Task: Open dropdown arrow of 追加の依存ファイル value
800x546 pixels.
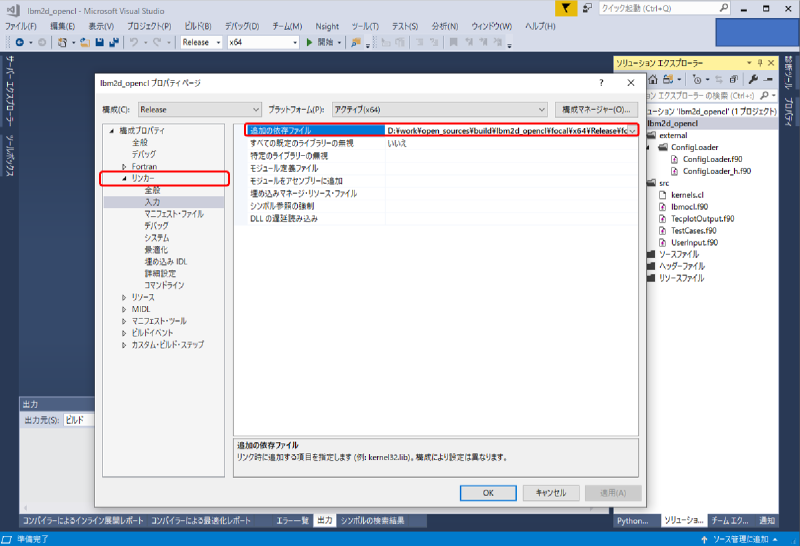Action: [x=632, y=131]
